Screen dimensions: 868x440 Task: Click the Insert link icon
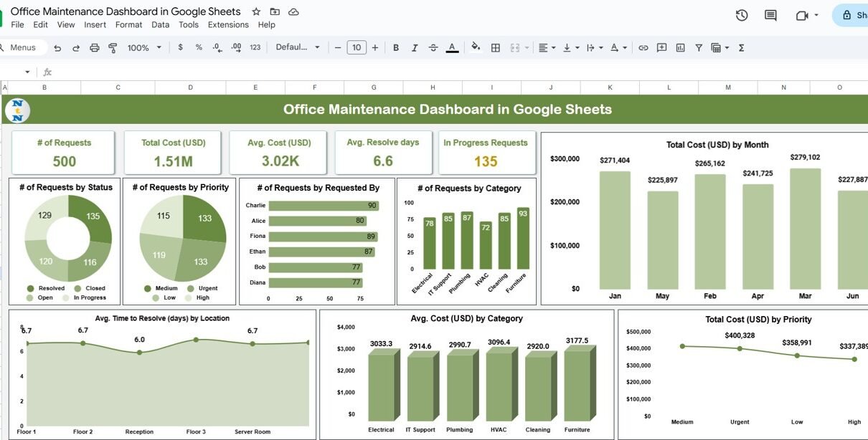point(643,47)
